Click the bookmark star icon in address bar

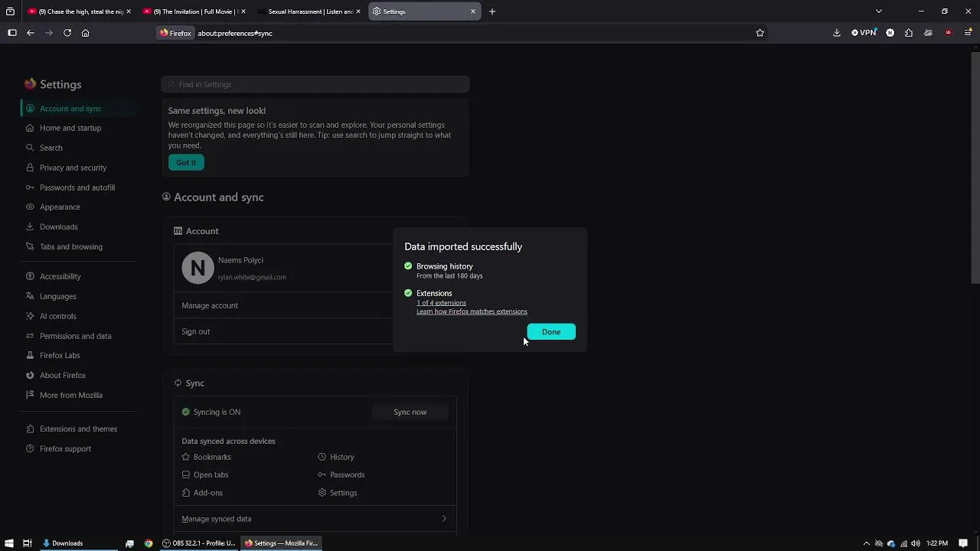point(759,33)
